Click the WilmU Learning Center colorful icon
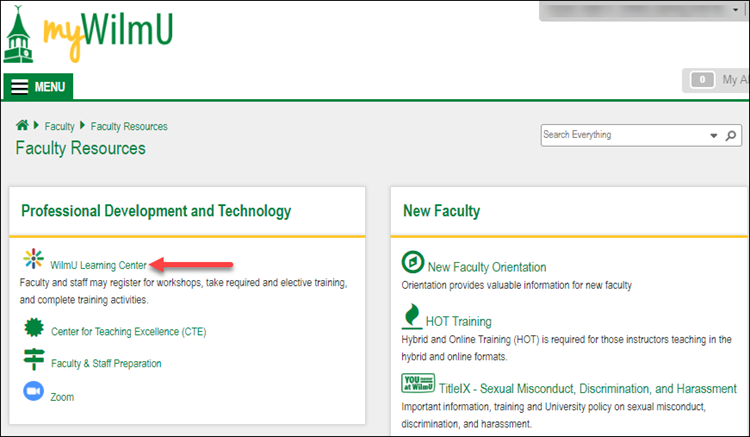The width and height of the screenshot is (750, 437). pyautogui.click(x=33, y=259)
